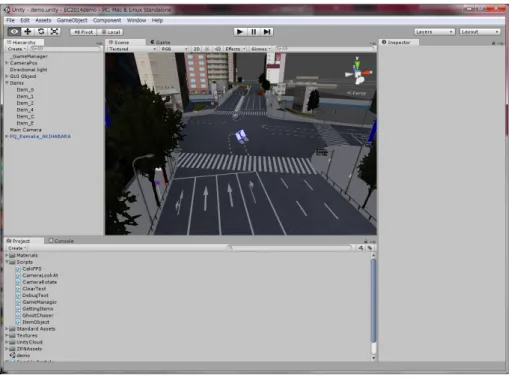The height and width of the screenshot is (381, 511).
Task: Collapse the Items group
Action: 7,83
